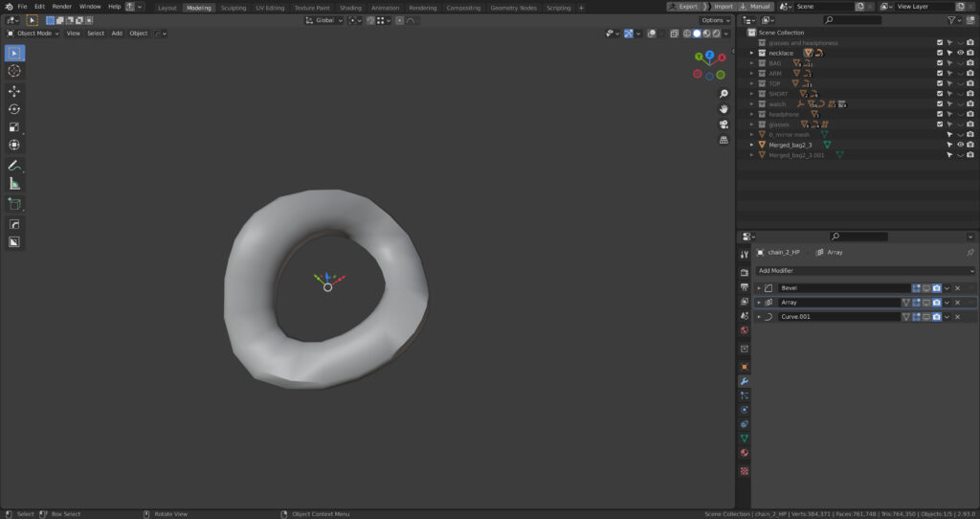Open the Render menu

[x=61, y=7]
